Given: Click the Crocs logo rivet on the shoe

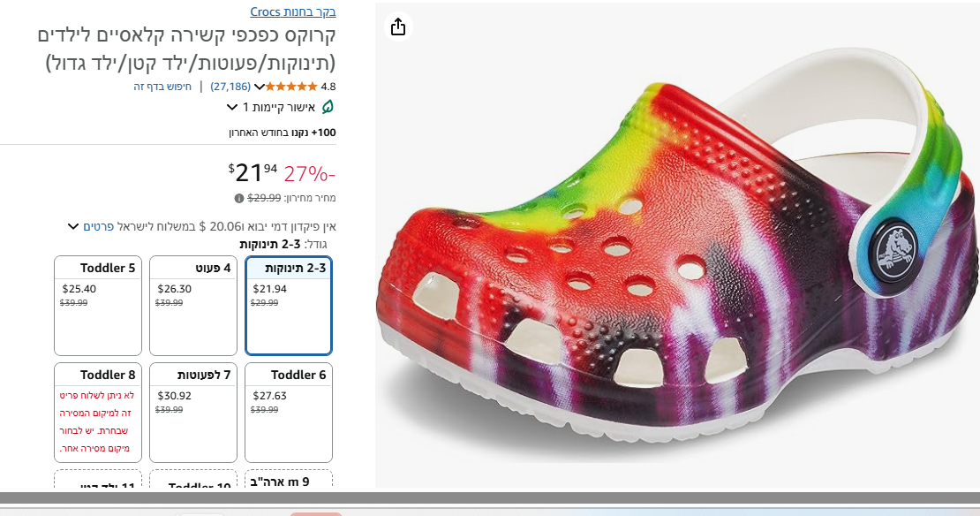Looking at the screenshot, I should (x=893, y=247).
